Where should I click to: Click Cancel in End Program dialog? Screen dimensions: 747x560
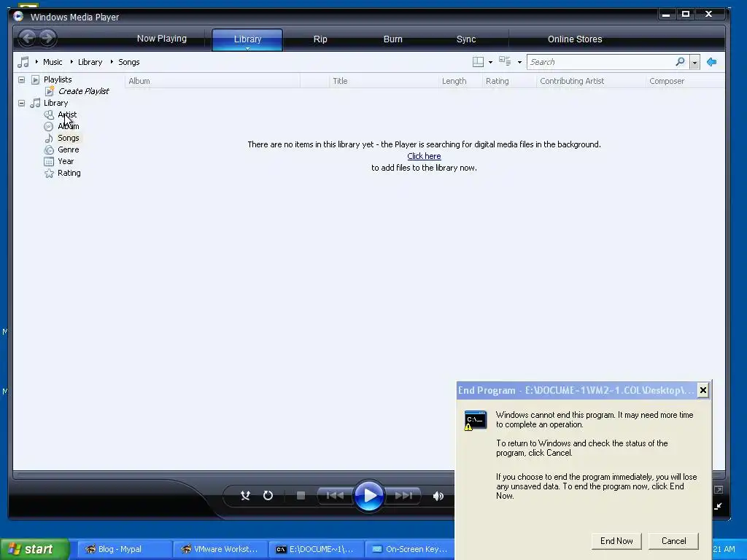click(x=673, y=541)
